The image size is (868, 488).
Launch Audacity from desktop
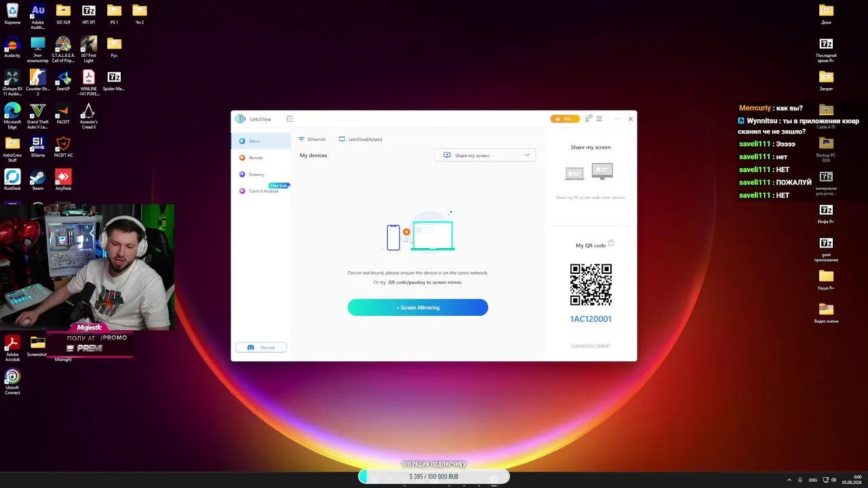(x=12, y=47)
